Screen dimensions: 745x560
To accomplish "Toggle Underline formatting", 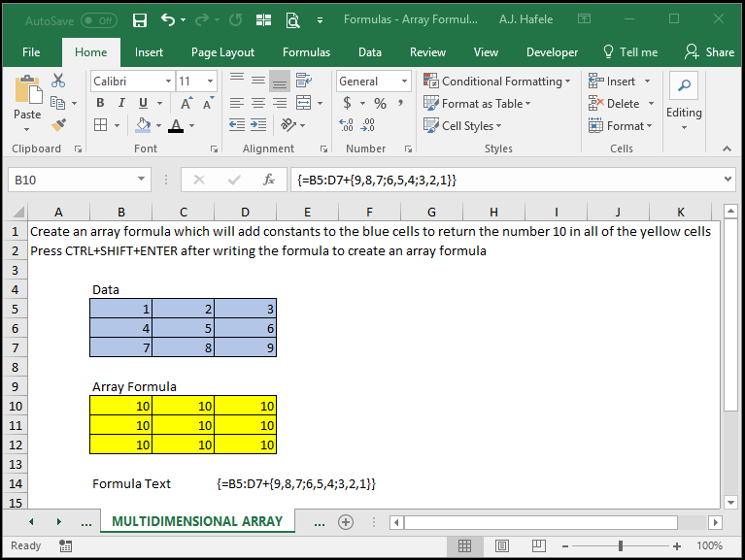I will [143, 103].
